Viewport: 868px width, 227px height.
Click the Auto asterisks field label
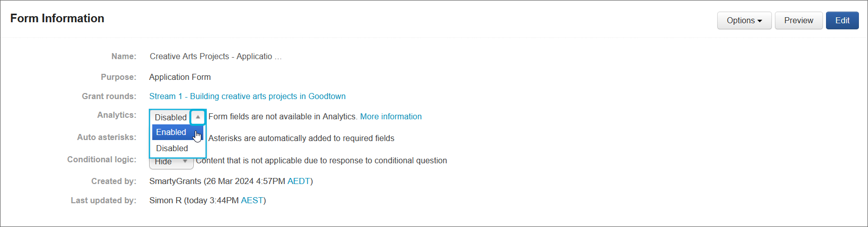click(x=106, y=137)
